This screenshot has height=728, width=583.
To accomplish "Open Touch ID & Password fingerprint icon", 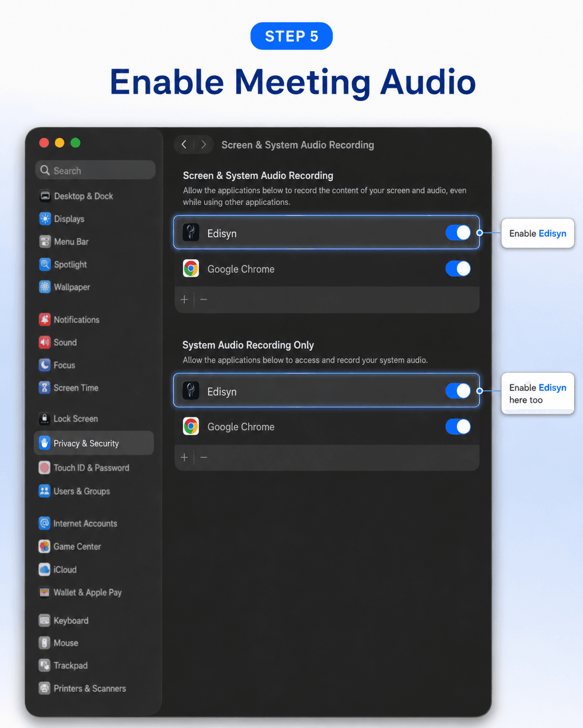I will coord(45,467).
